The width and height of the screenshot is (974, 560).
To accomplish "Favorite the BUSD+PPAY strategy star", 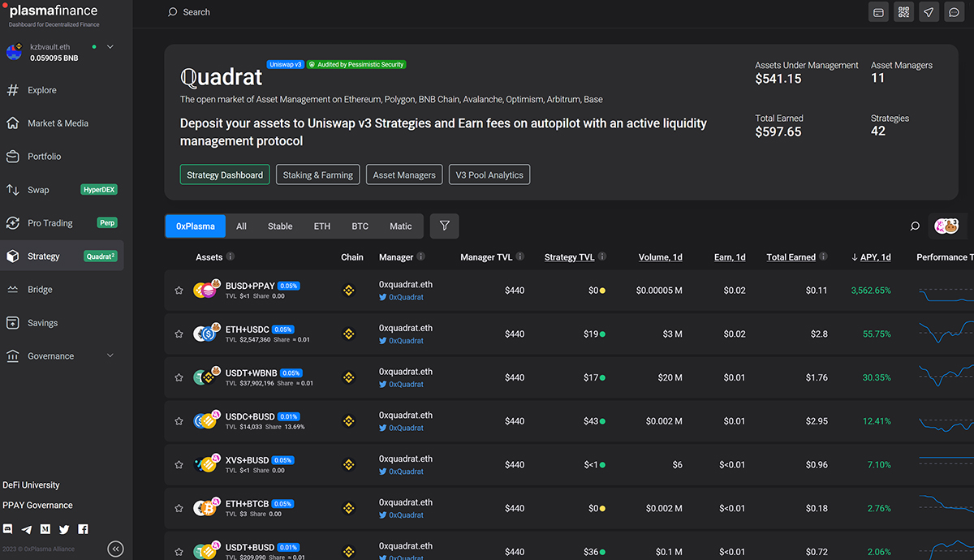I will (179, 291).
